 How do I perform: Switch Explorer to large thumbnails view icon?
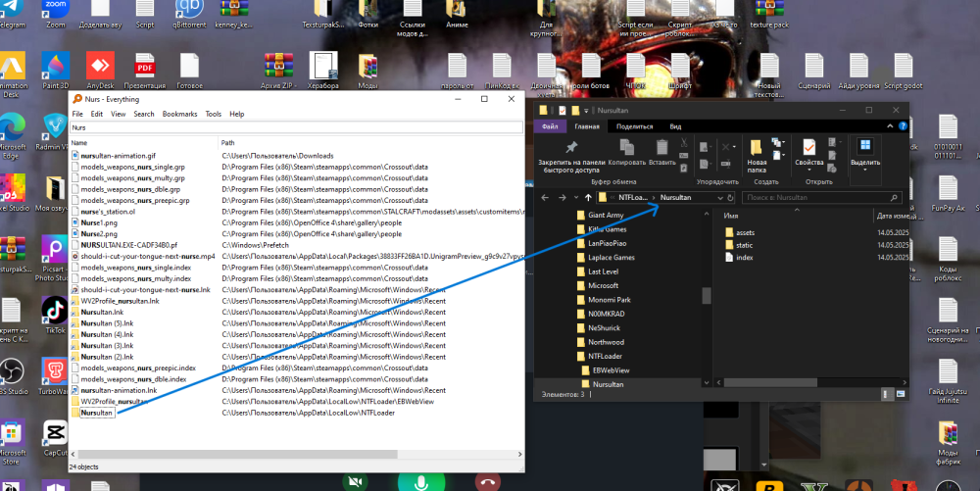click(x=901, y=394)
